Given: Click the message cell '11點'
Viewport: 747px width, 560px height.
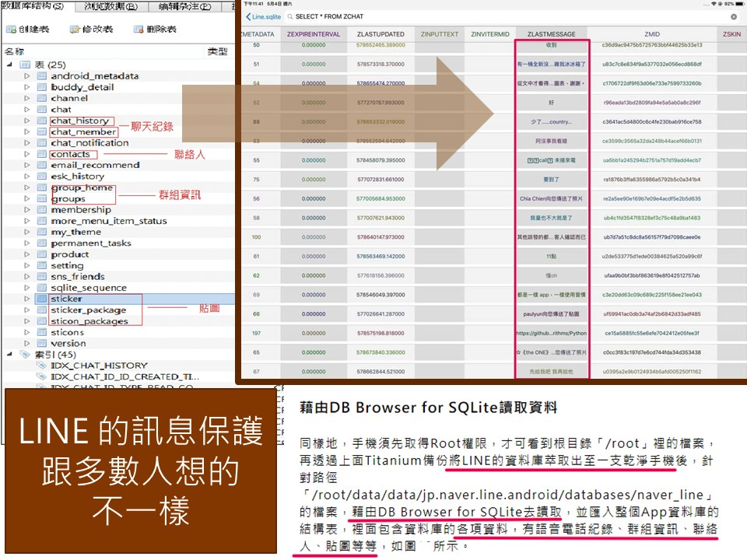Looking at the screenshot, I should click(x=551, y=256).
